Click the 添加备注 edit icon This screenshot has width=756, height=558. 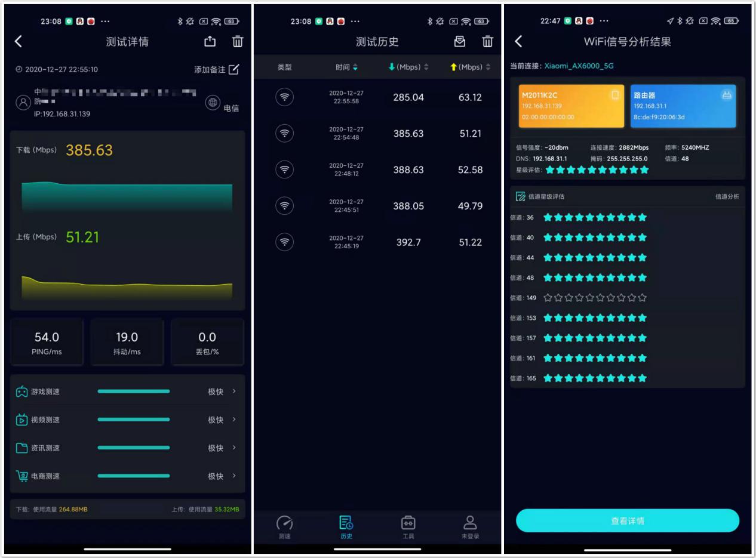coord(232,69)
